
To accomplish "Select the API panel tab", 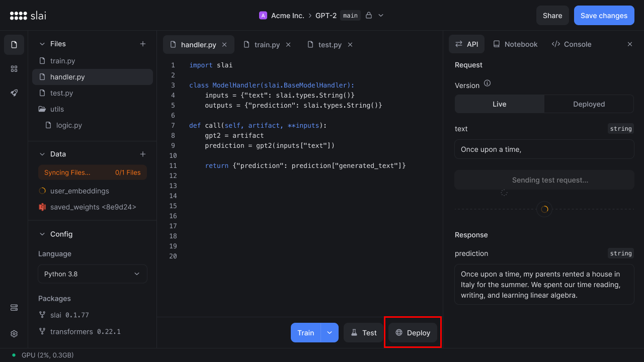I will point(466,44).
